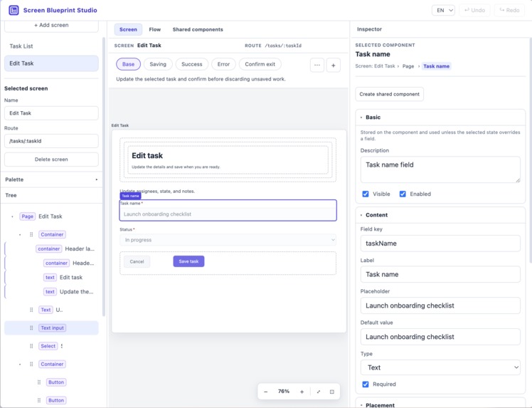The image size is (532, 408).
Task: Expand the Placement section
Action: 361,405
